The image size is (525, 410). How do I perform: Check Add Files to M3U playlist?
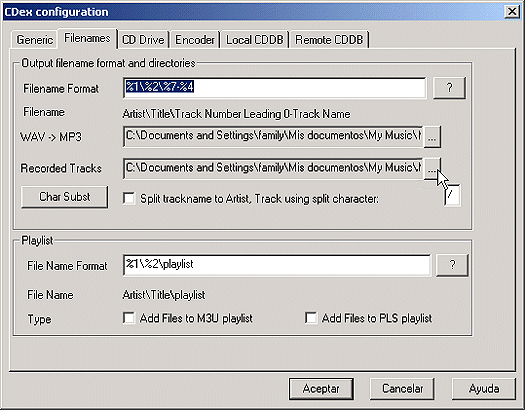tap(129, 318)
